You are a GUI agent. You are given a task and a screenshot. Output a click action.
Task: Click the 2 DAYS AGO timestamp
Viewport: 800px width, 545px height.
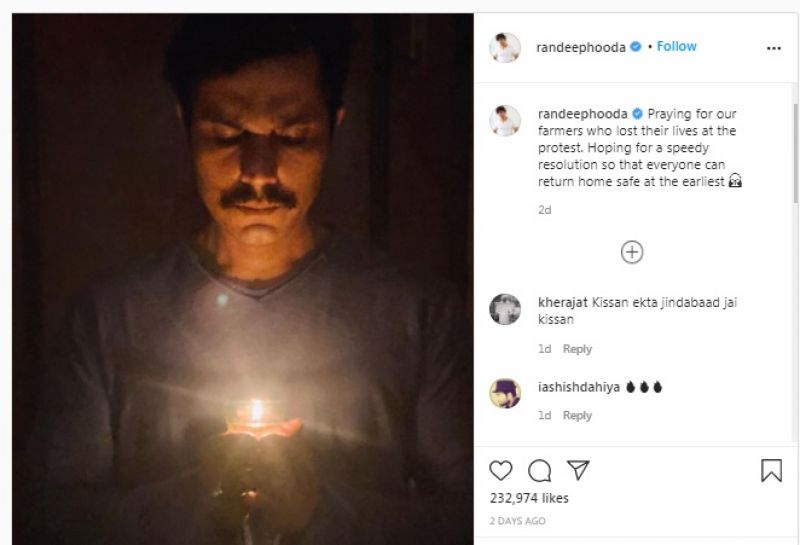(x=518, y=521)
